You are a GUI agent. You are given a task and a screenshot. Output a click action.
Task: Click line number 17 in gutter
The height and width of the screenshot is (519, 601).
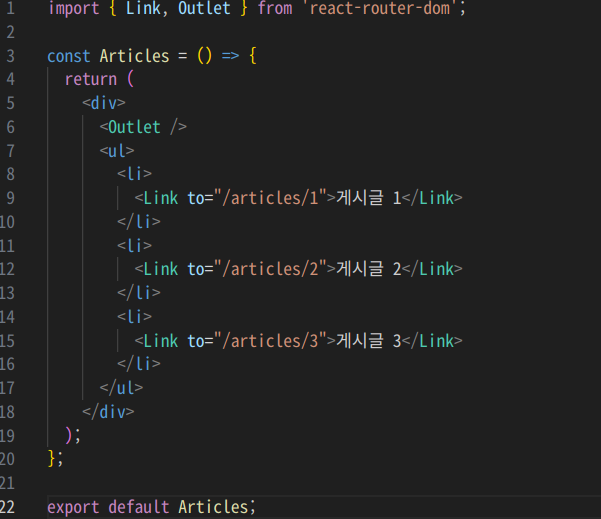pyautogui.click(x=7, y=388)
